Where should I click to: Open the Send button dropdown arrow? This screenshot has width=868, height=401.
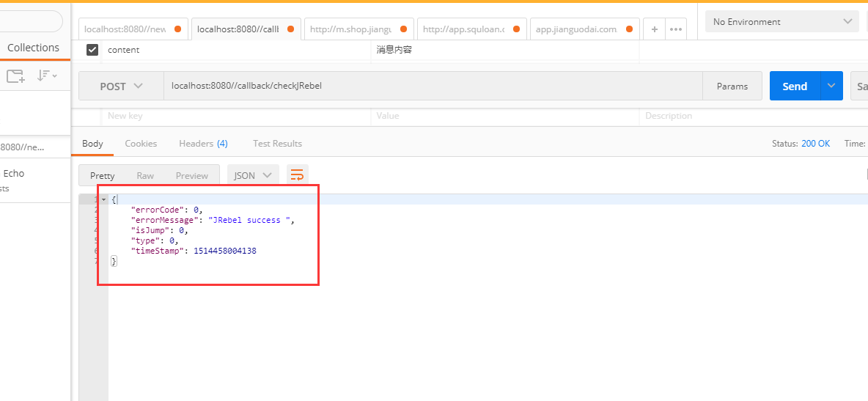pyautogui.click(x=831, y=86)
